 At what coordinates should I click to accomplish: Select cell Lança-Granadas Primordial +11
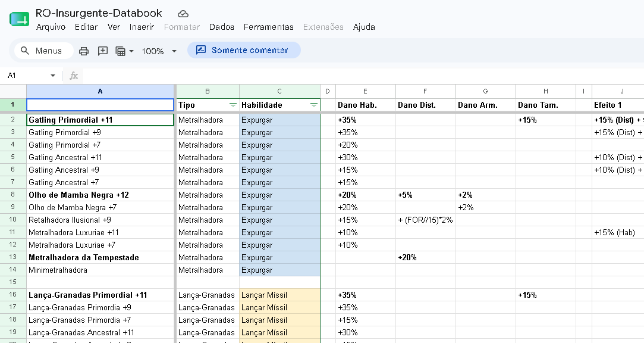100,295
